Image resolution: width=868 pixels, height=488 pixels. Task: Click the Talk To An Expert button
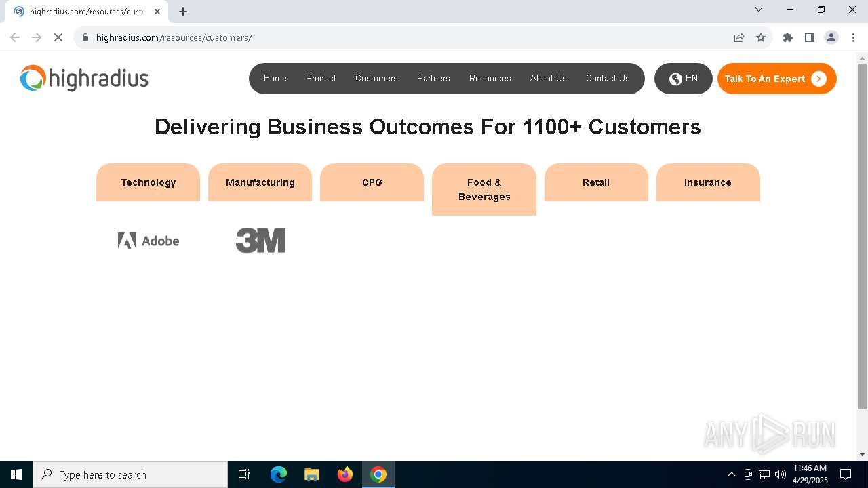[x=777, y=79]
